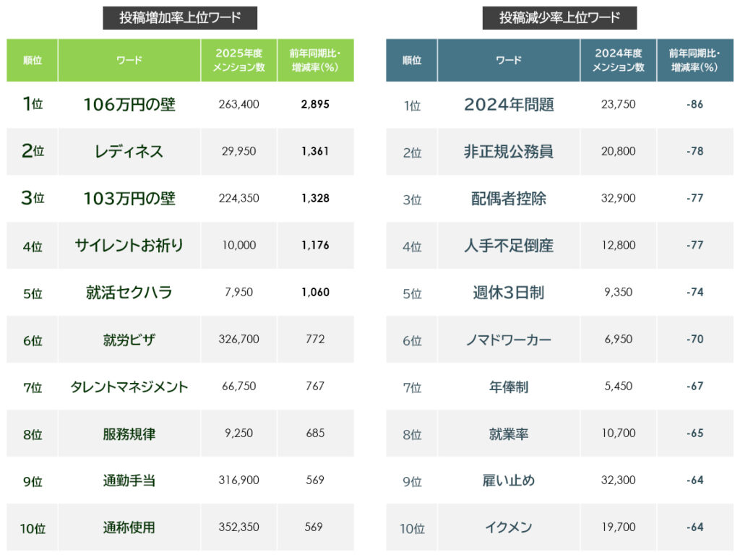Select the 2024年問題 word entry

click(508, 105)
